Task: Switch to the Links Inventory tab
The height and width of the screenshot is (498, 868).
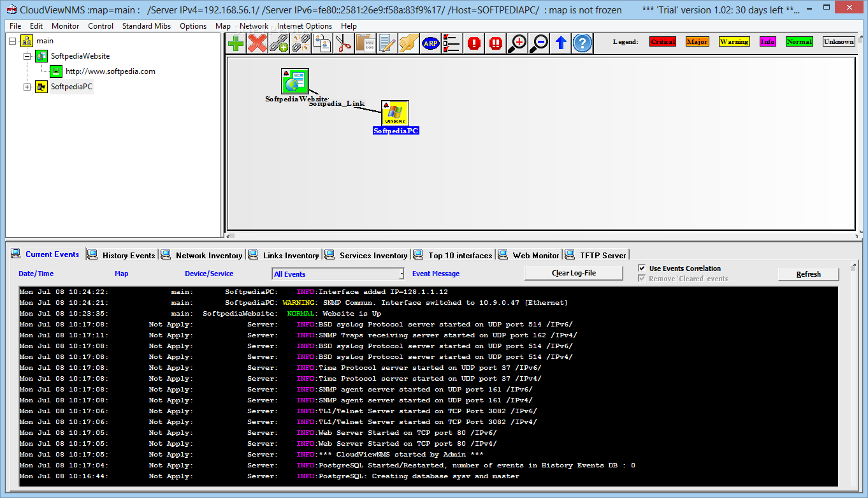Action: (x=284, y=255)
